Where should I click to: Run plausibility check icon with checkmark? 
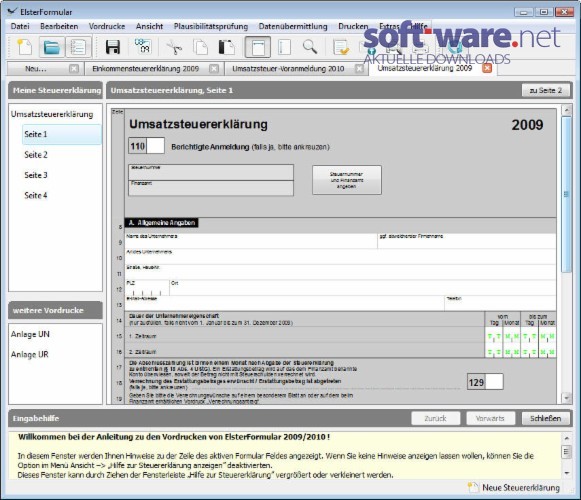(x=341, y=47)
